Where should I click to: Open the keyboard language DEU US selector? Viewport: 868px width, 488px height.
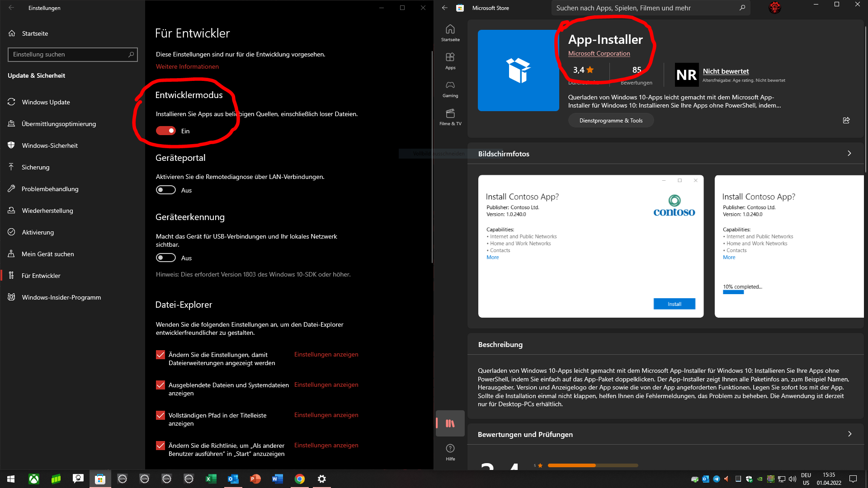coord(806,479)
